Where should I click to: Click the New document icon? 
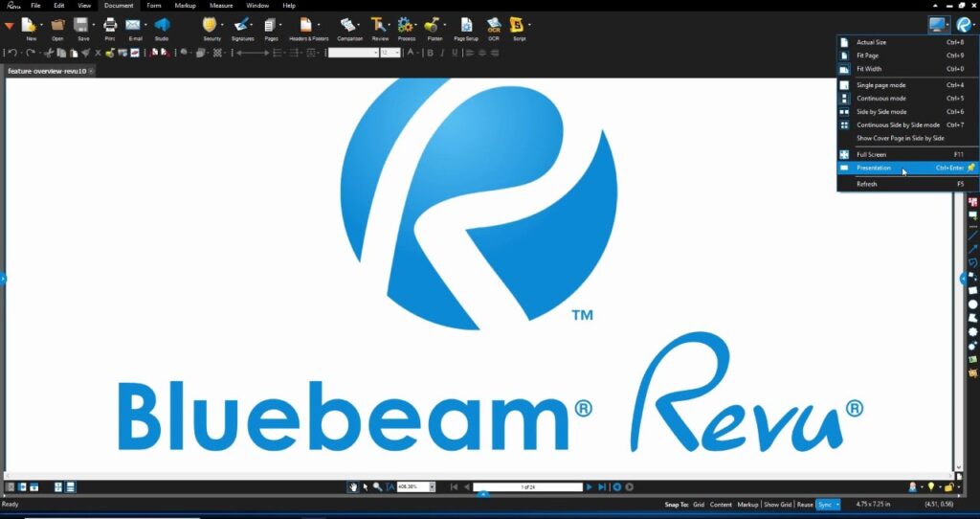tap(30, 25)
